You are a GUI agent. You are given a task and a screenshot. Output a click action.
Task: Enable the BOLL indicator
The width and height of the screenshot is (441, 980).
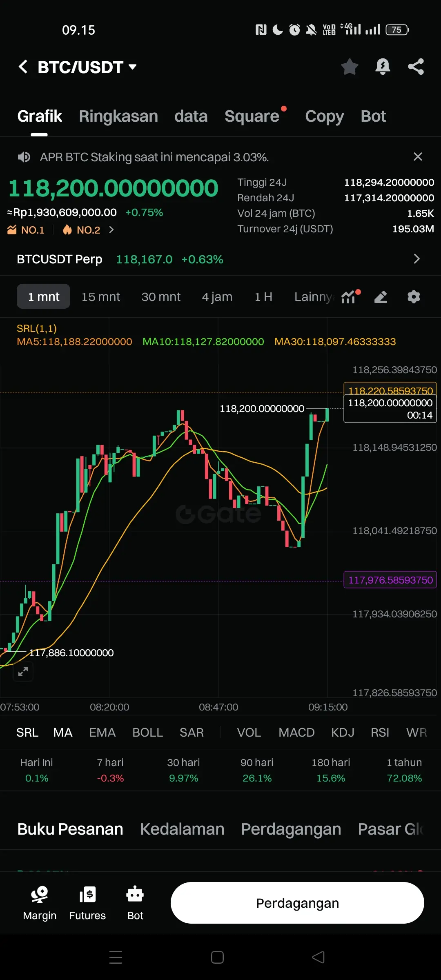(148, 733)
